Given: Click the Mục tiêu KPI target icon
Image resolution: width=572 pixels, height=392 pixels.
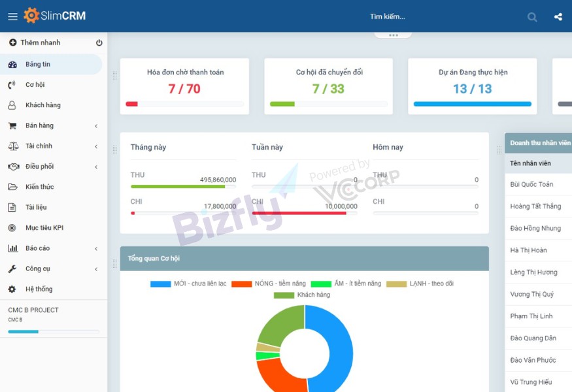Looking at the screenshot, I should [12, 228].
